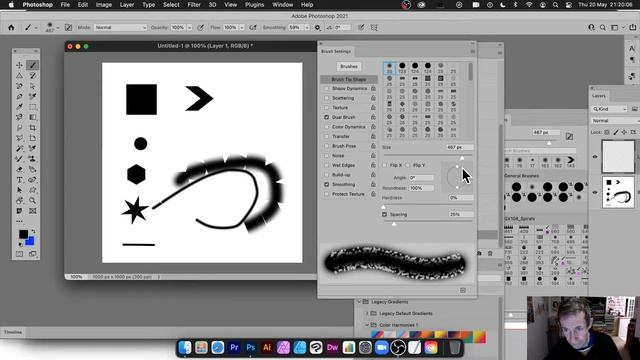
Task: Launch Illustrator from the Dock
Action: tap(267, 347)
